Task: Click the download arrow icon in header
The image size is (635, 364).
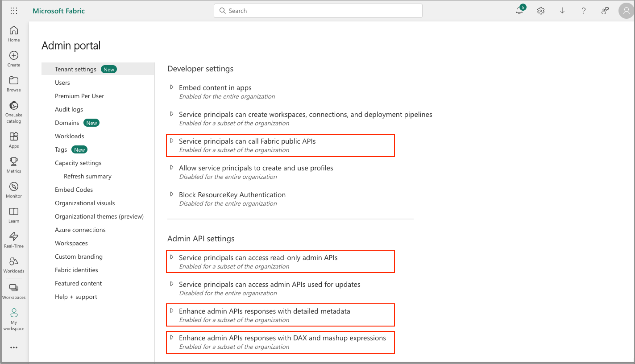Action: click(x=562, y=11)
